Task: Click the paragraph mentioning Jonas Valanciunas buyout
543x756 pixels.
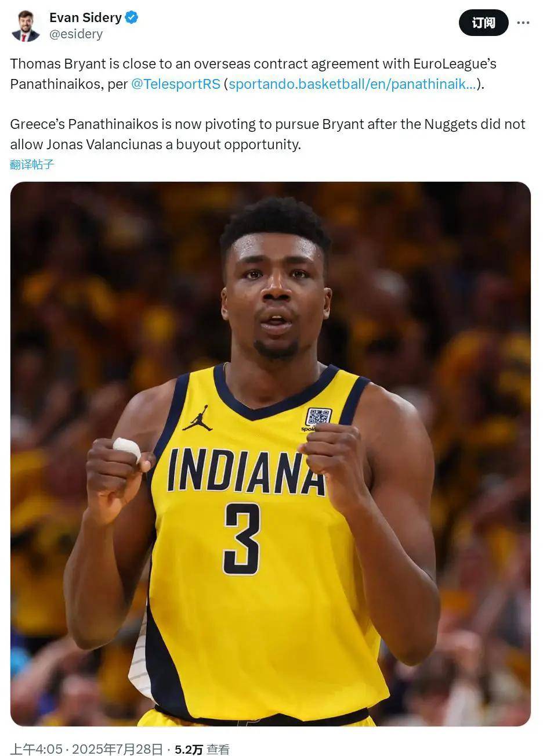Action: (268, 134)
